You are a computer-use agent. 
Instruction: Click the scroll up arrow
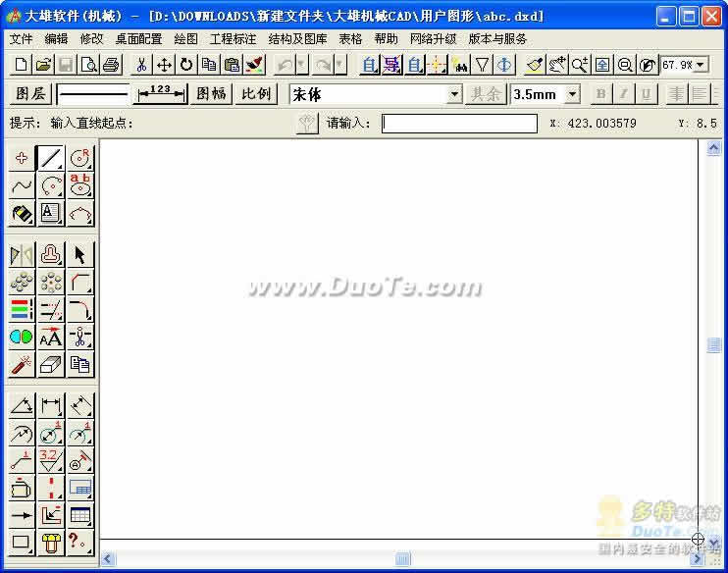[x=713, y=148]
